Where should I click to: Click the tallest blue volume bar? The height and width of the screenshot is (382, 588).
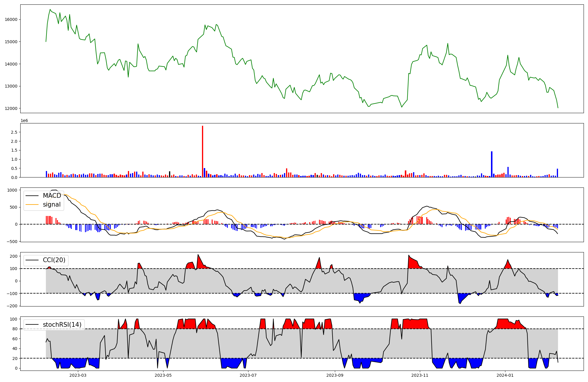492,164
